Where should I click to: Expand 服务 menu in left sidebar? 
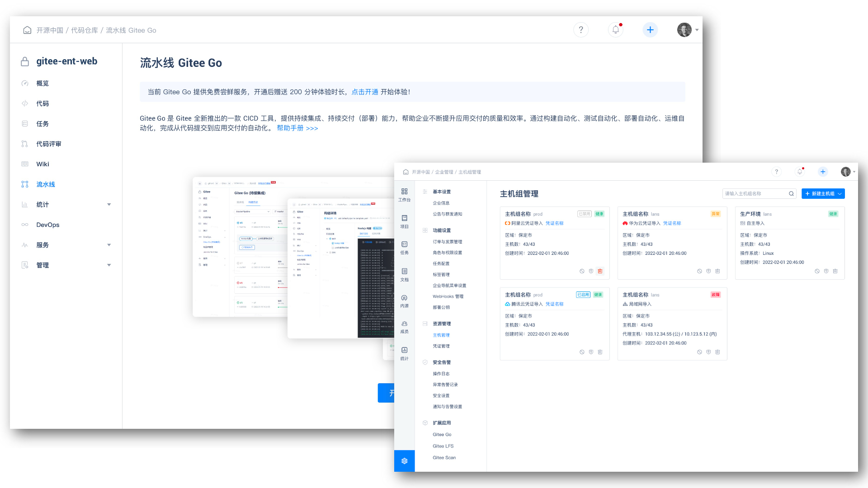click(109, 245)
